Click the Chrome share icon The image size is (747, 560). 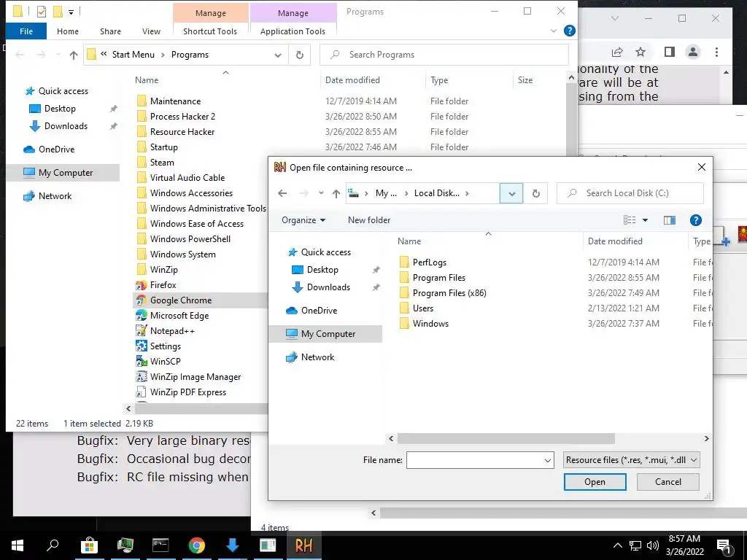click(617, 52)
